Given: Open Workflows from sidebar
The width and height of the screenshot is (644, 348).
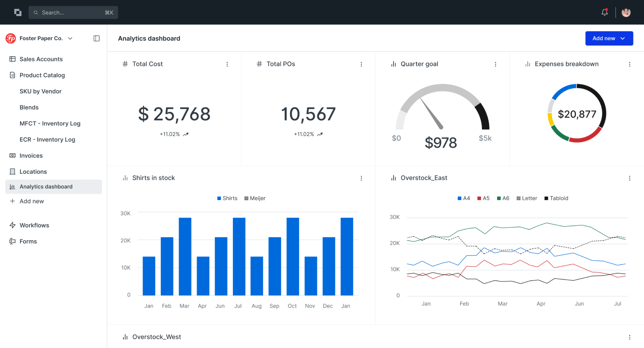Looking at the screenshot, I should point(34,225).
